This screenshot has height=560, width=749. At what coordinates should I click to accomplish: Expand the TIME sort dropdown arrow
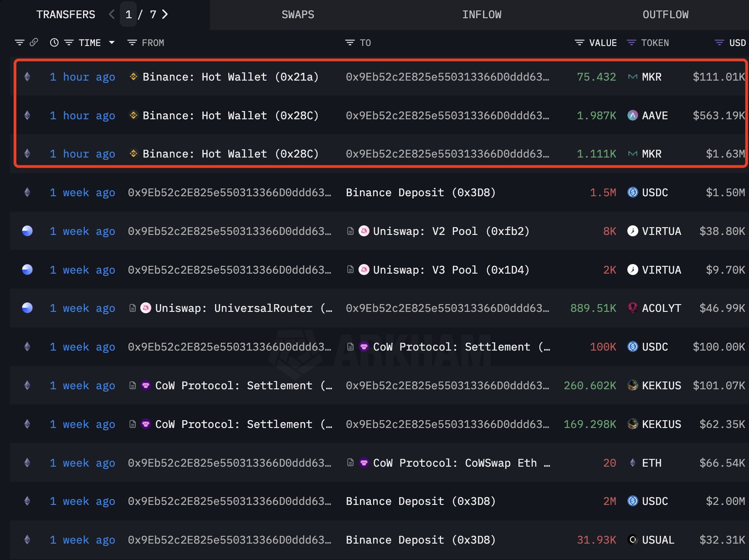[112, 42]
